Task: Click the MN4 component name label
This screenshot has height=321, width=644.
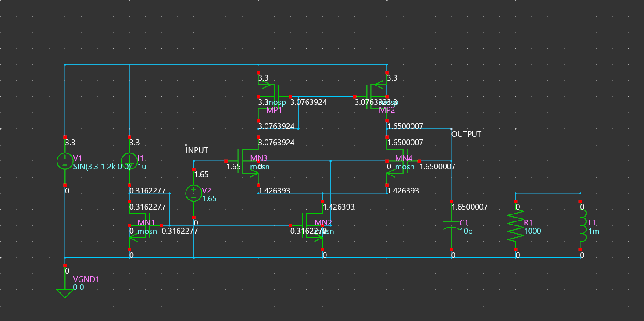Action: [404, 158]
